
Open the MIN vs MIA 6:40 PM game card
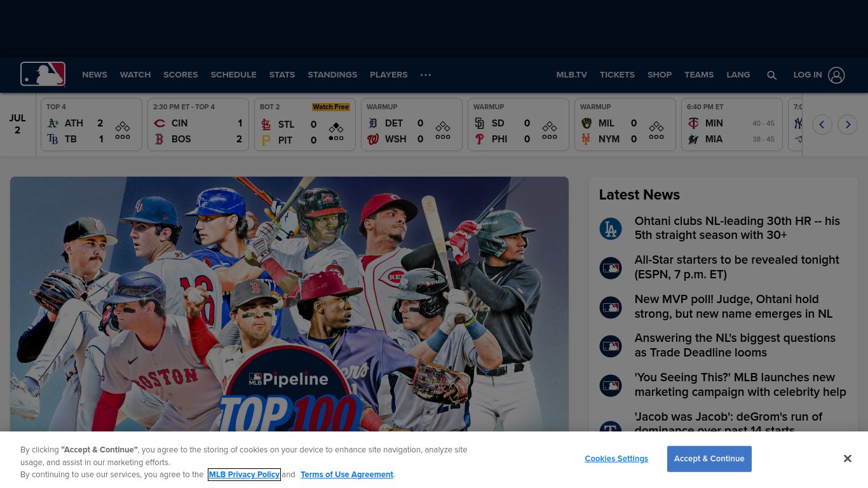pos(732,125)
